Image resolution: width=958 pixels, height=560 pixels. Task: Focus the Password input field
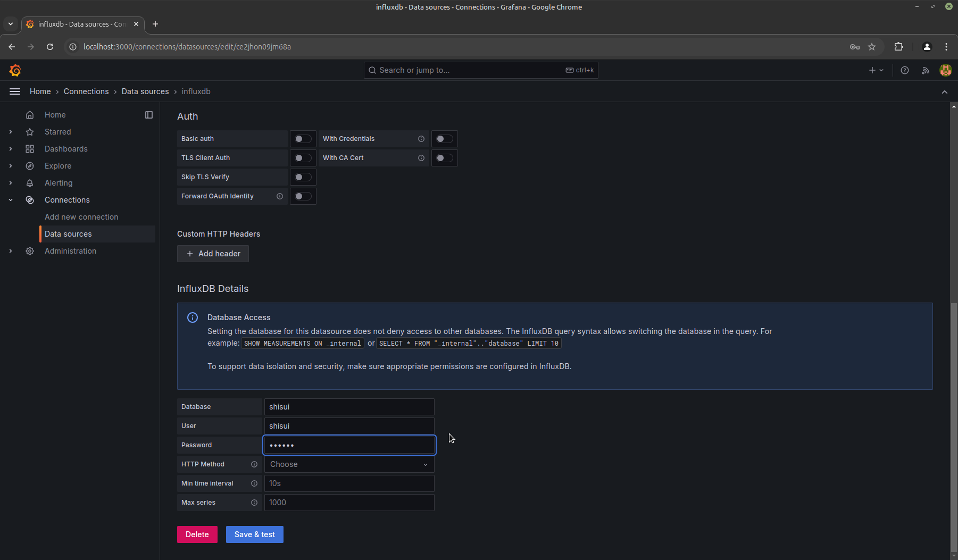[349, 445]
